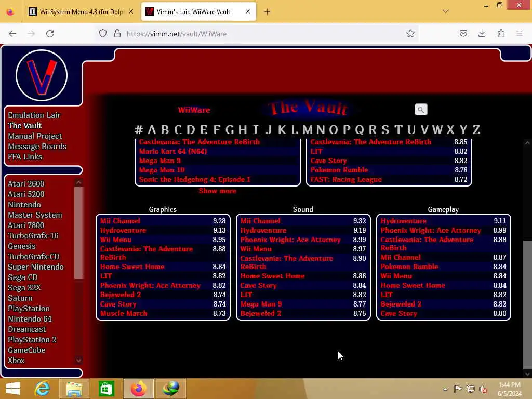Viewport: 532px width, 399px height.
Task: Open Message Boards in the sidebar
Action: (x=37, y=147)
